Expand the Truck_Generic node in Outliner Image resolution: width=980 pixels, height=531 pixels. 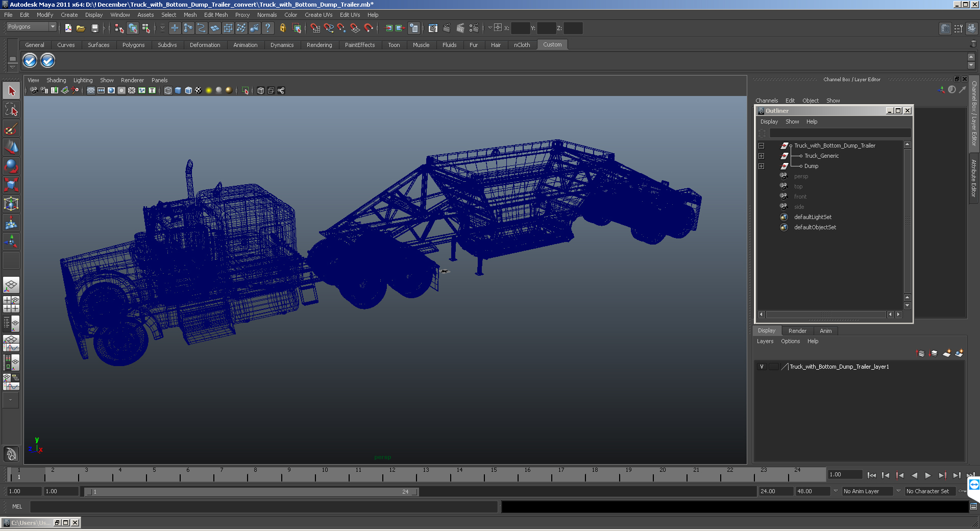pos(761,156)
